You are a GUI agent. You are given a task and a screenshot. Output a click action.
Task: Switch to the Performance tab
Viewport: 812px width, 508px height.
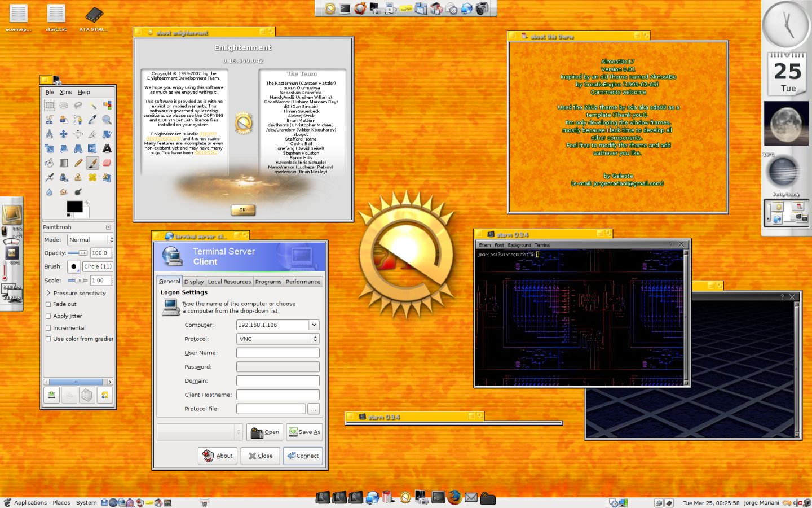coord(303,282)
